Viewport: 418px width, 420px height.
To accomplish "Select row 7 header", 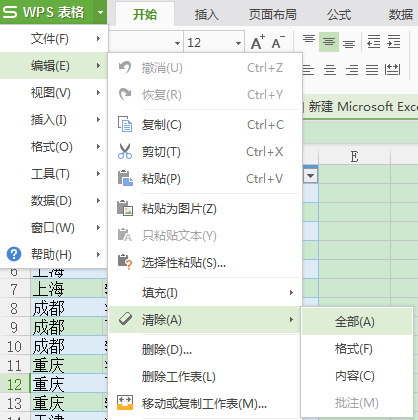I will (14, 289).
